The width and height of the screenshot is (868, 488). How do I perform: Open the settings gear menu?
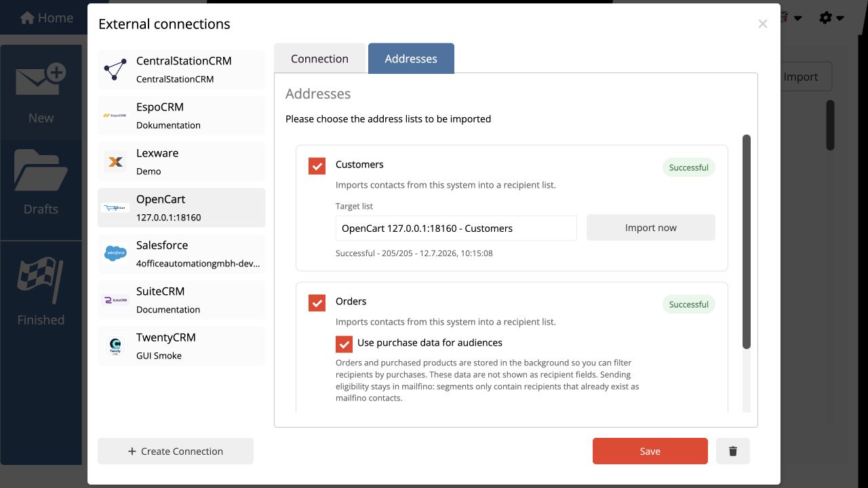pyautogui.click(x=831, y=18)
